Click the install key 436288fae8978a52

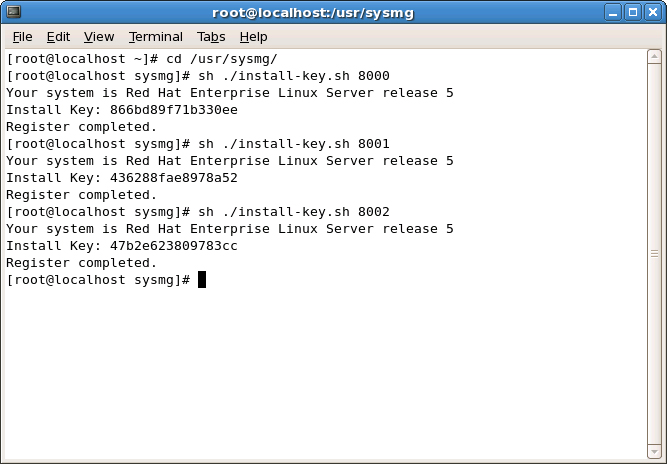(x=174, y=178)
